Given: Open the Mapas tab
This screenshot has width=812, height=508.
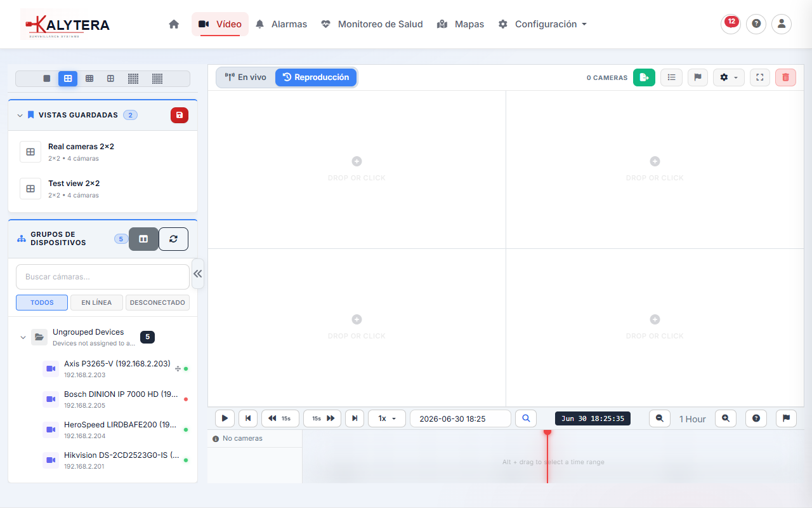Looking at the screenshot, I should [x=461, y=24].
